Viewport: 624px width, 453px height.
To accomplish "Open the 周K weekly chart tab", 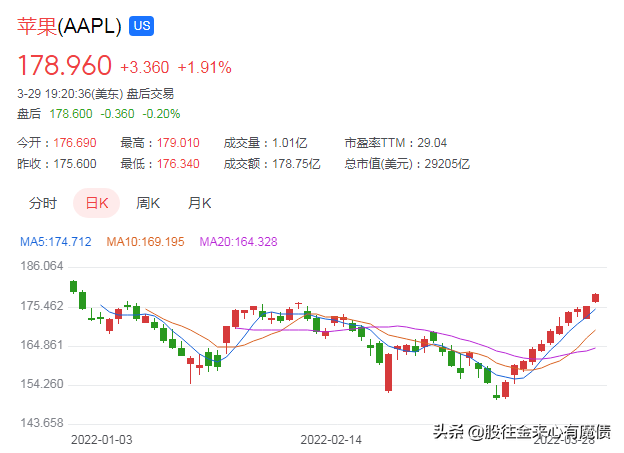I will 148,203.
